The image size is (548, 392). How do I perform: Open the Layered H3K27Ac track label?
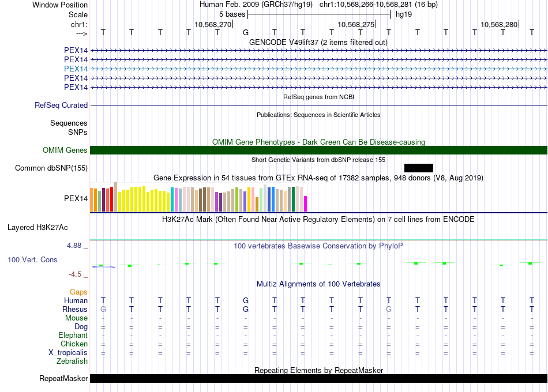(37, 228)
